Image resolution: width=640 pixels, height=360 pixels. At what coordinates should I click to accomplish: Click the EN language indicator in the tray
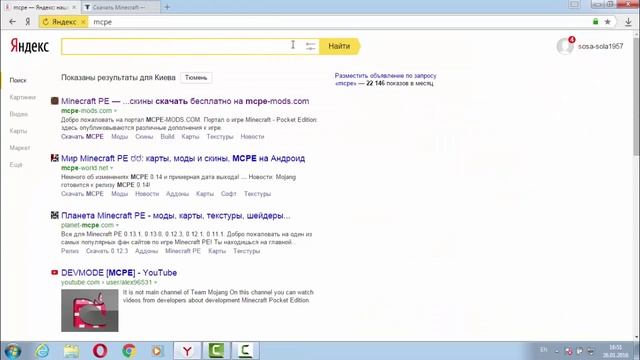[x=544, y=350]
